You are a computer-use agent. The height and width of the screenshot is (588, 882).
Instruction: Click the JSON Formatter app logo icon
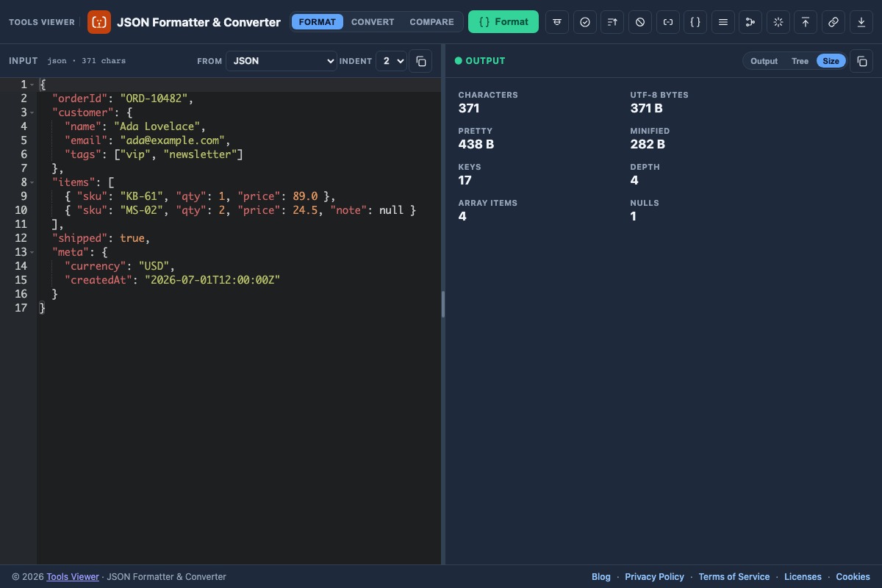click(99, 22)
